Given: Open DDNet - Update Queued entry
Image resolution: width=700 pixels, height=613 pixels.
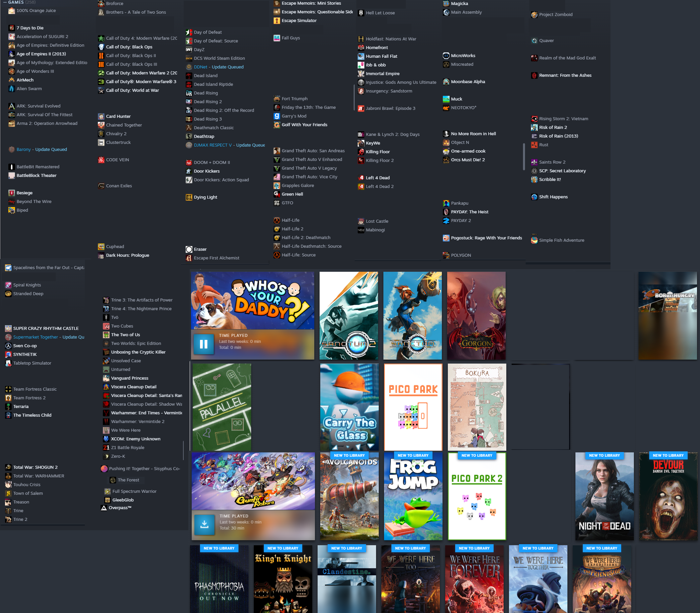Looking at the screenshot, I should [219, 67].
